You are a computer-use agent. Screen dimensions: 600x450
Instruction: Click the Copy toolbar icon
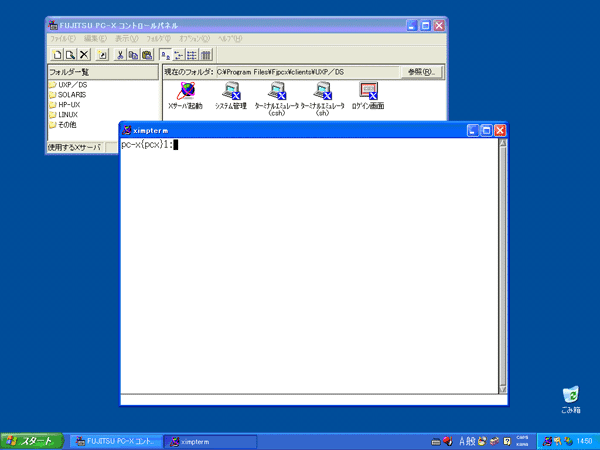coord(133,55)
